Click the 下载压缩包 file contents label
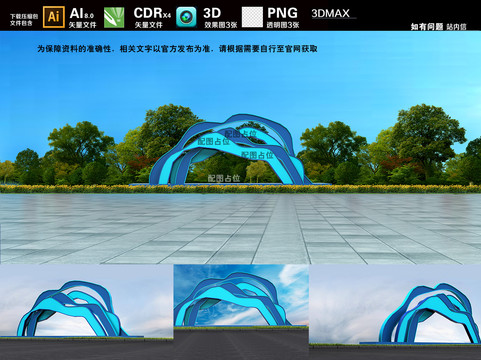481x360 pixels. [x=24, y=20]
